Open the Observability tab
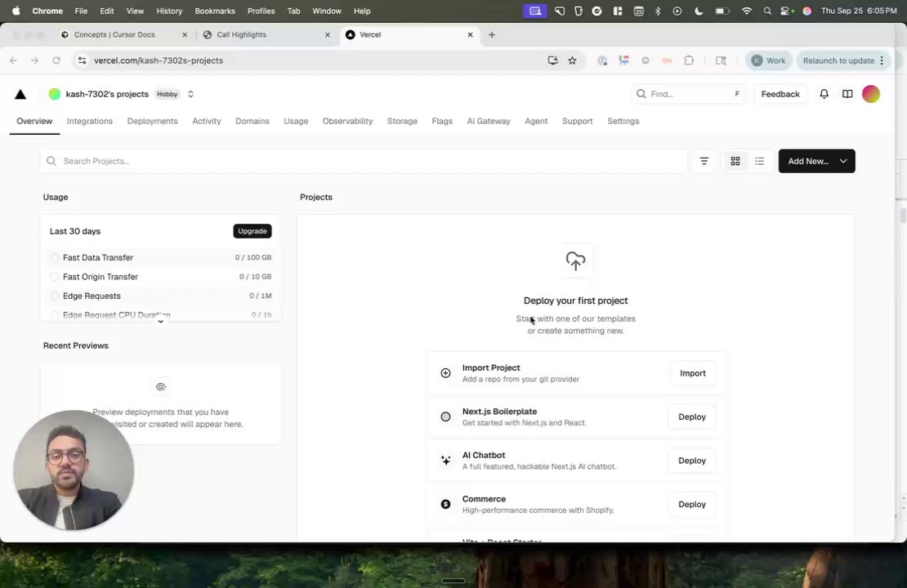The image size is (907, 588). [x=347, y=122]
